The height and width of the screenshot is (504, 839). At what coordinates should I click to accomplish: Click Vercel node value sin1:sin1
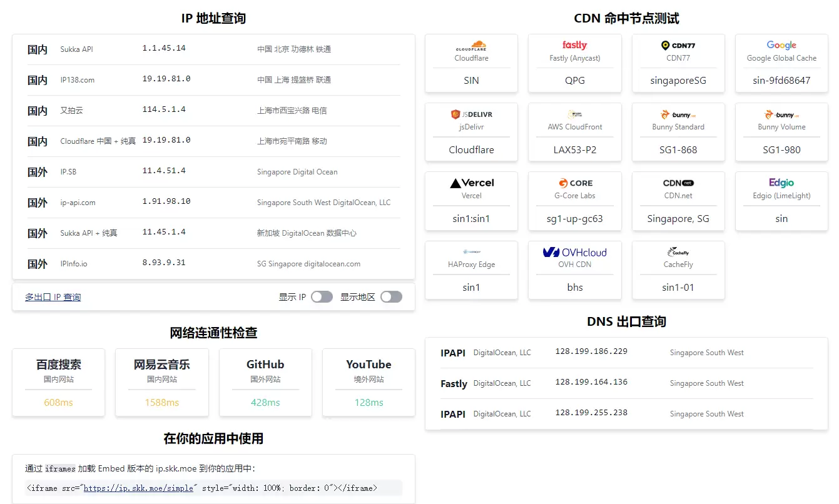pyautogui.click(x=471, y=218)
